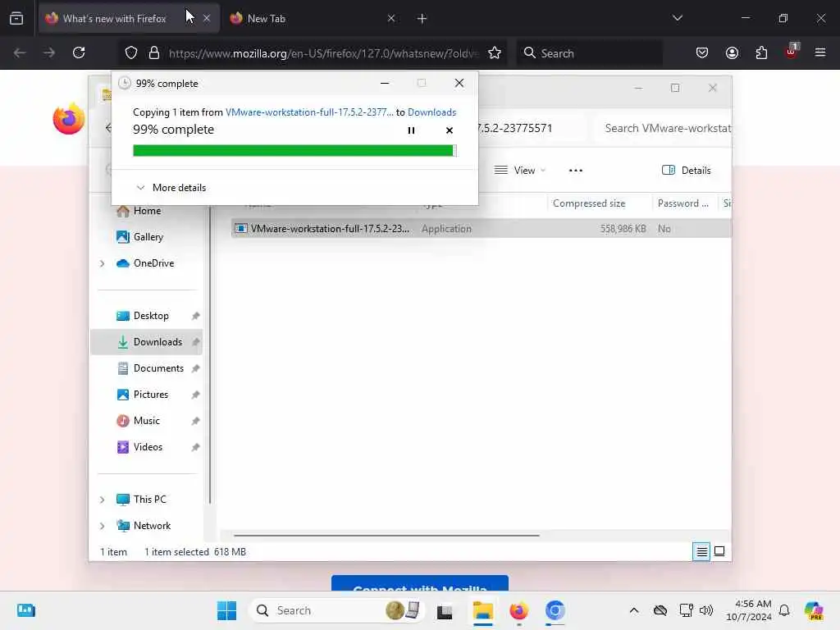840x630 pixels.
Task: Switch to details list view layout
Action: pos(701,551)
